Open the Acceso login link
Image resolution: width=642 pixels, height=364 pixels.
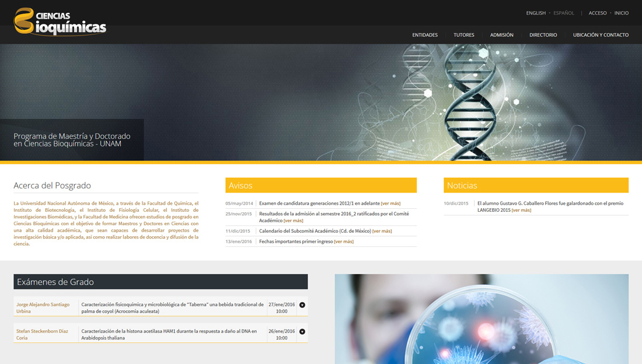pos(598,13)
